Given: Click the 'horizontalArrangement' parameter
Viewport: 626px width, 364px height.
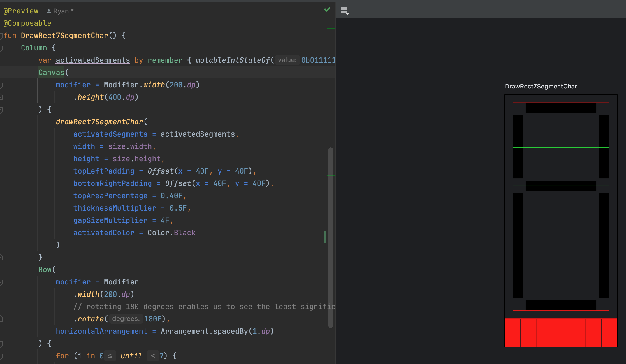Looking at the screenshot, I should point(101,331).
